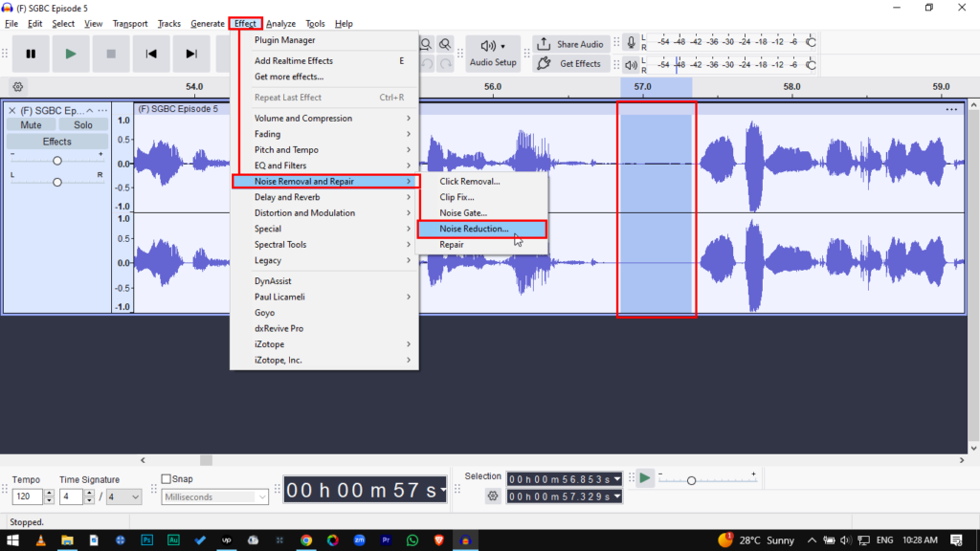Expand the time signature denominator dropdown
Screen dimensions: 980x551
click(122, 496)
